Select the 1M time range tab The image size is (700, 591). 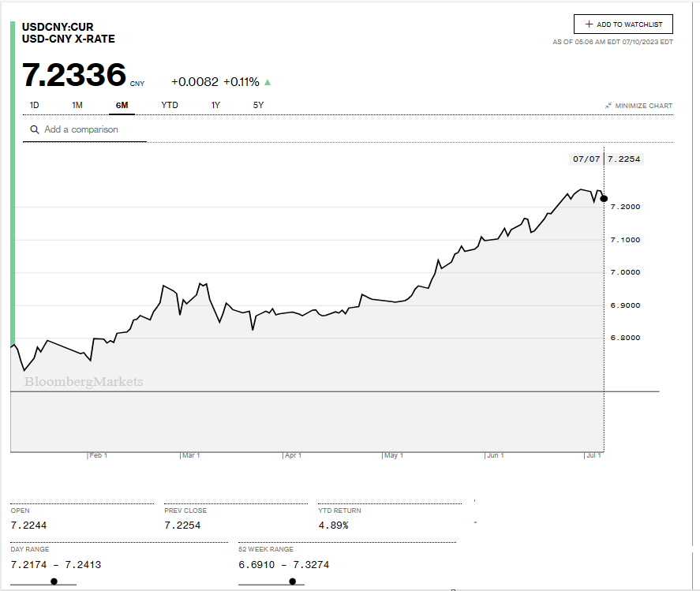[77, 105]
